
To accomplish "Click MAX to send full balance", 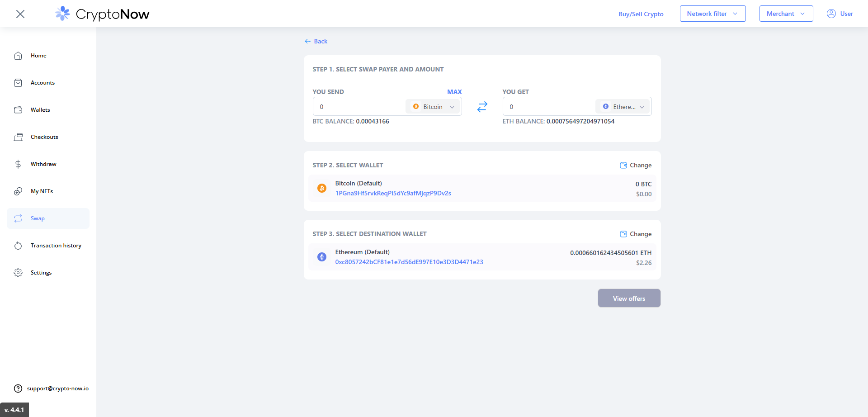I will click(454, 92).
